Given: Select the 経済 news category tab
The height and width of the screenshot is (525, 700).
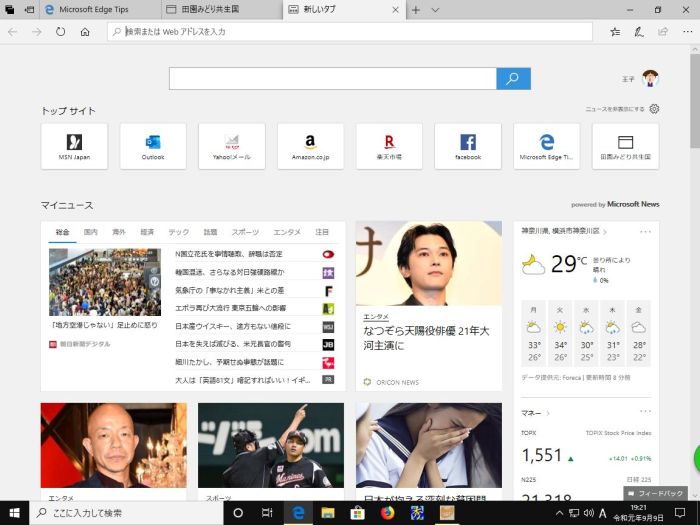Looking at the screenshot, I should coord(147,232).
